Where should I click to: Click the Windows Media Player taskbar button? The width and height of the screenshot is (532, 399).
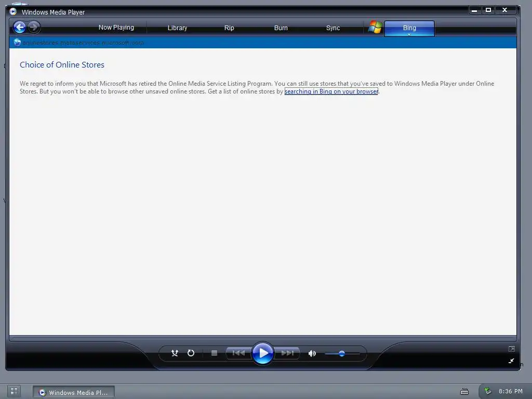[74, 392]
